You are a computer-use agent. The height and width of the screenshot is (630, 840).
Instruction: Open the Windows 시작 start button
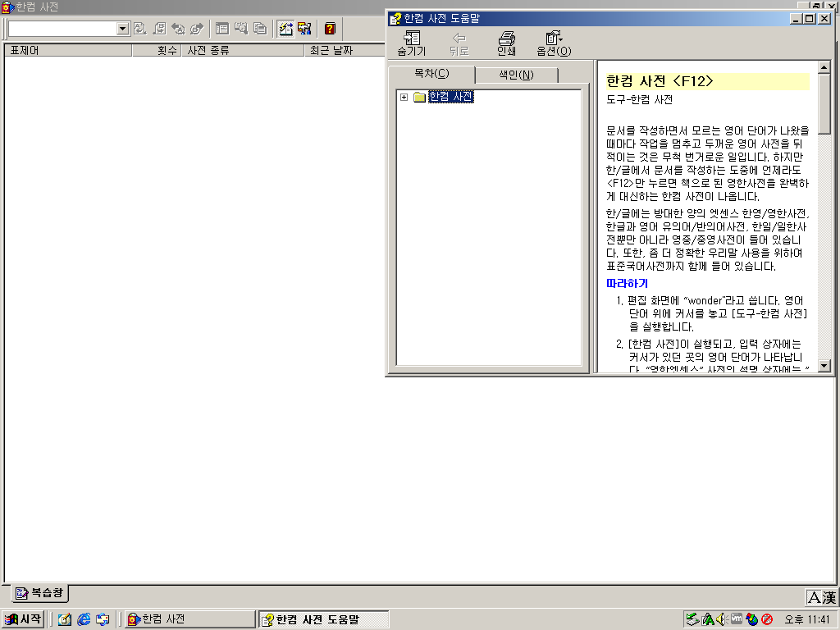pyautogui.click(x=22, y=619)
